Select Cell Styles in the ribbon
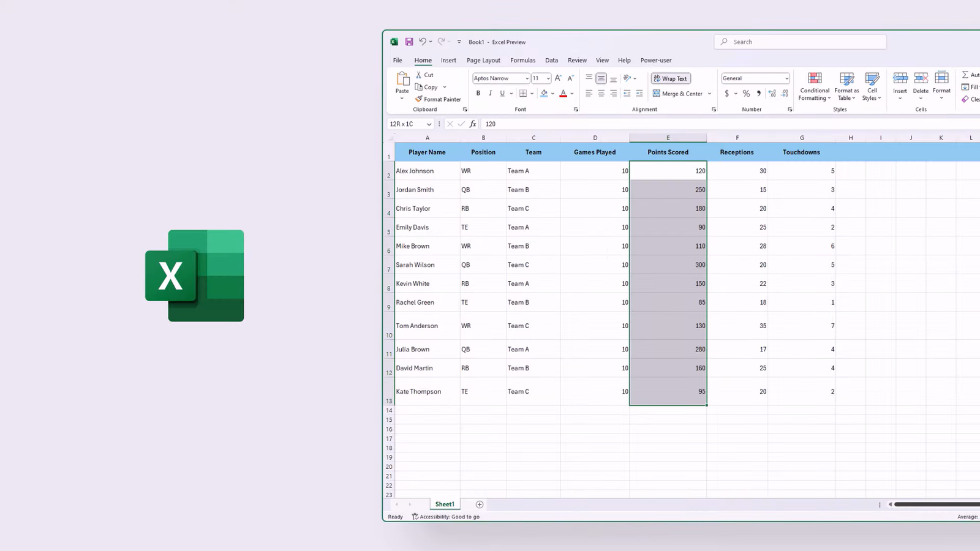Screen dimensions: 980x551 [x=872, y=87]
